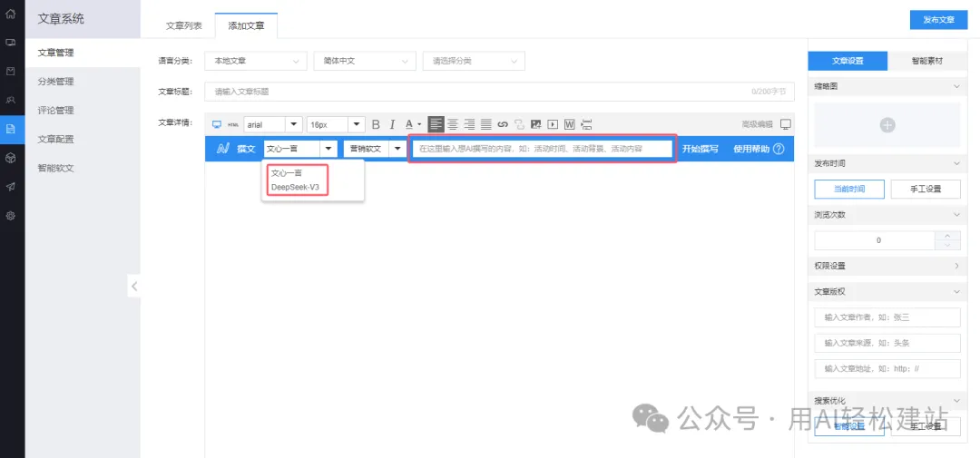Click the unlink icon
This screenshot has width=980, height=458.
[519, 124]
